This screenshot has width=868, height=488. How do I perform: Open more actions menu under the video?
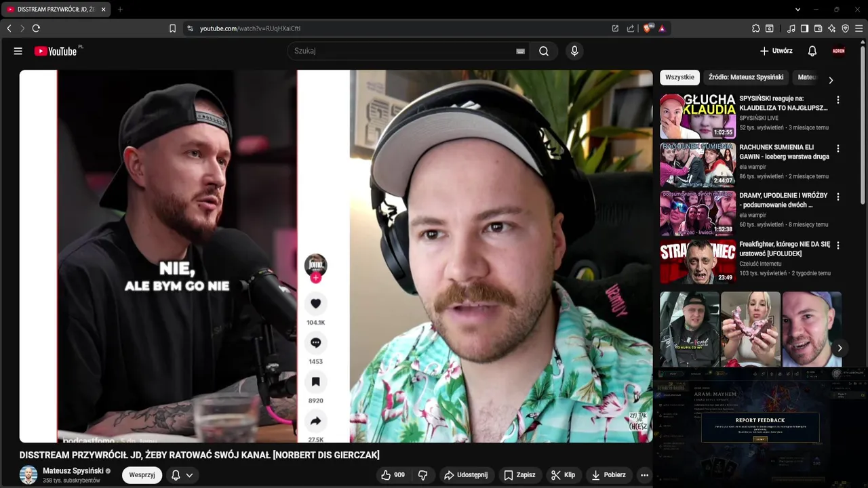[644, 475]
